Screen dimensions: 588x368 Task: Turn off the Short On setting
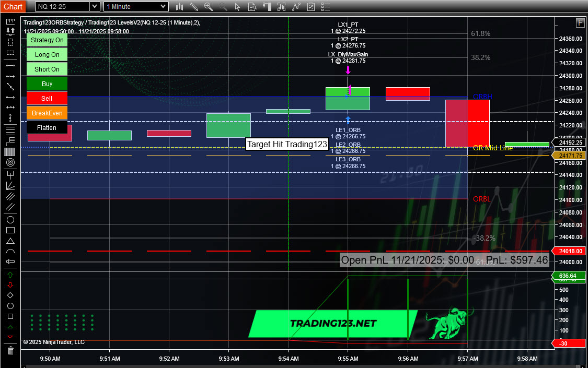coord(47,68)
